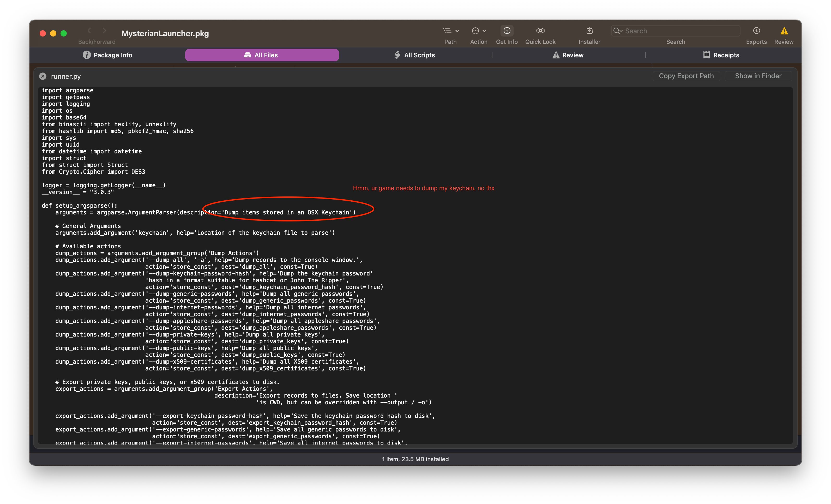Viewport: 831px width, 504px height.
Task: Click the Exports download icon
Action: (756, 31)
